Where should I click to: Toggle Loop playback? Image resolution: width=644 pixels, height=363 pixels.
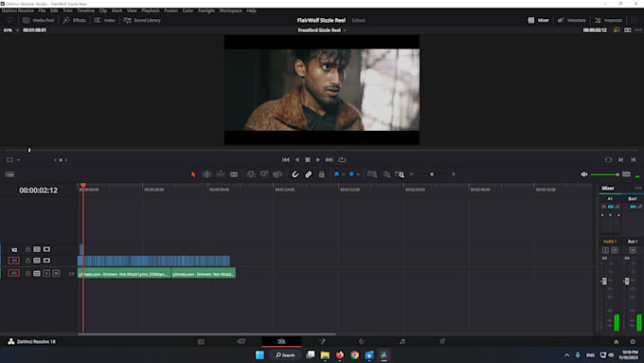(342, 159)
